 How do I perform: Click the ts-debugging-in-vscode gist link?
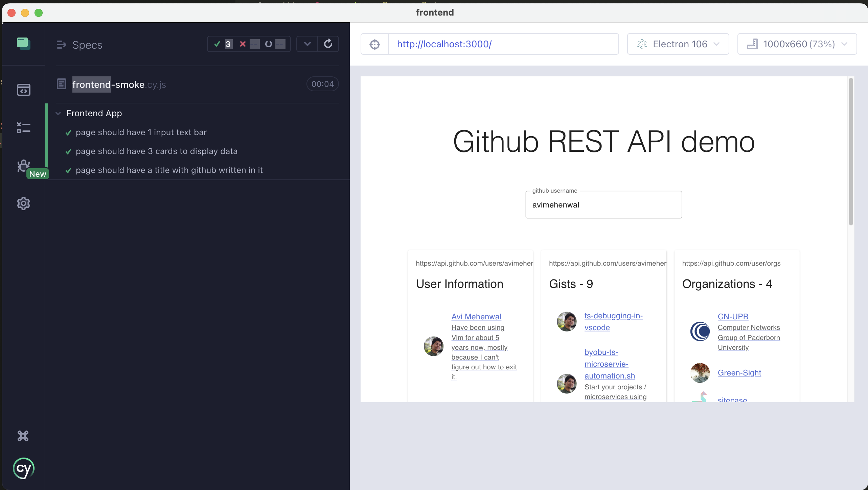[x=613, y=321]
